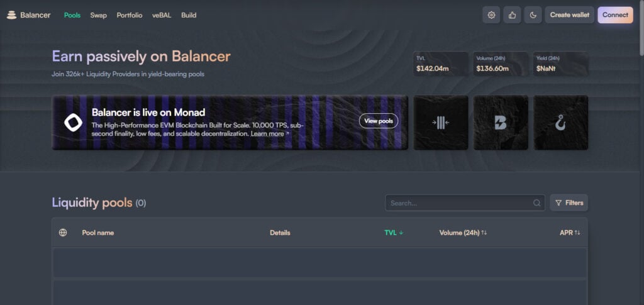The height and width of the screenshot is (305, 644).
Task: Click the Pool name column header
Action: 97,233
